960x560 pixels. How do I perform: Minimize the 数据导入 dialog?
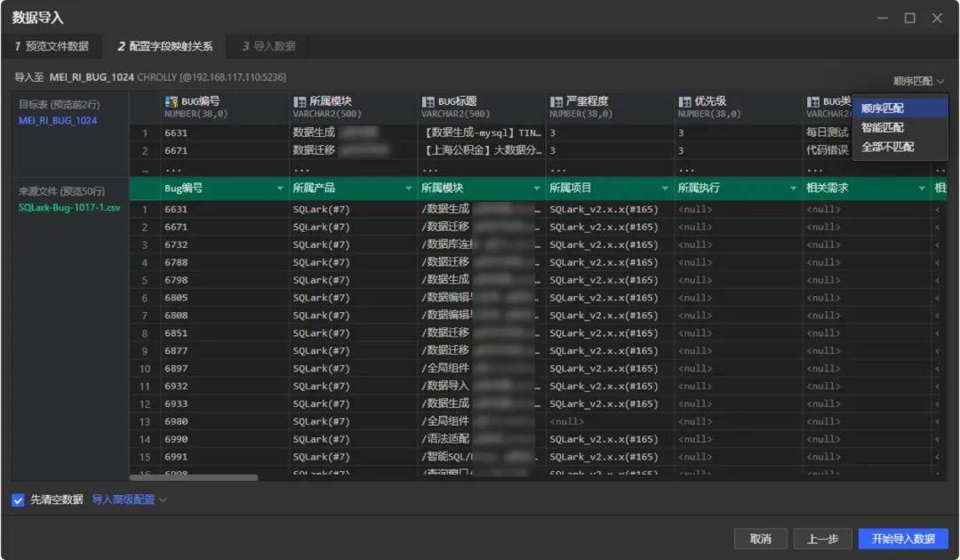click(883, 19)
